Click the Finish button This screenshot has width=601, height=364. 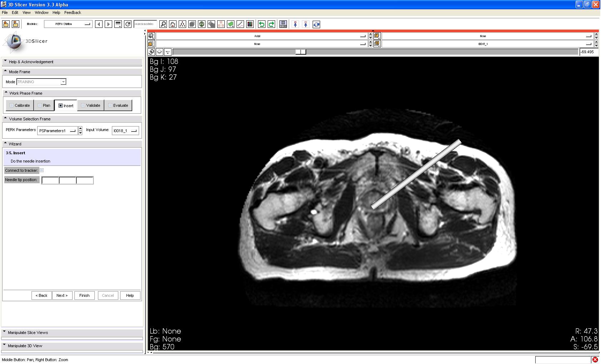point(84,295)
